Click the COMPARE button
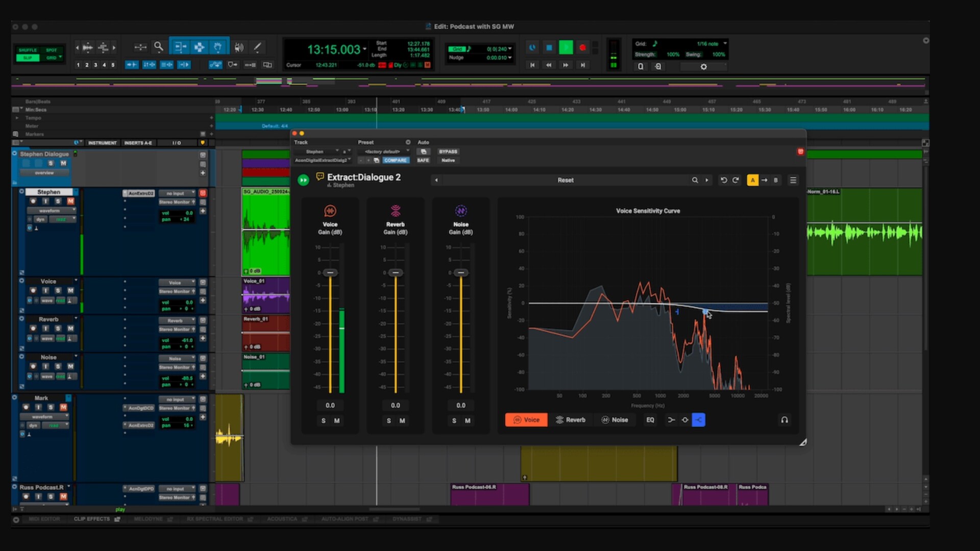This screenshot has width=980, height=551. coord(396,160)
